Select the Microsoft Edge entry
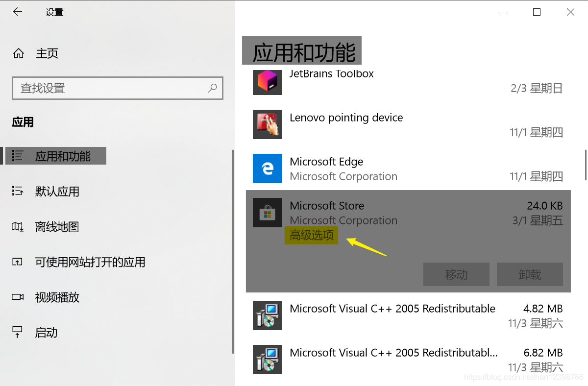Screen dimensions: 588x386 [x=326, y=162]
